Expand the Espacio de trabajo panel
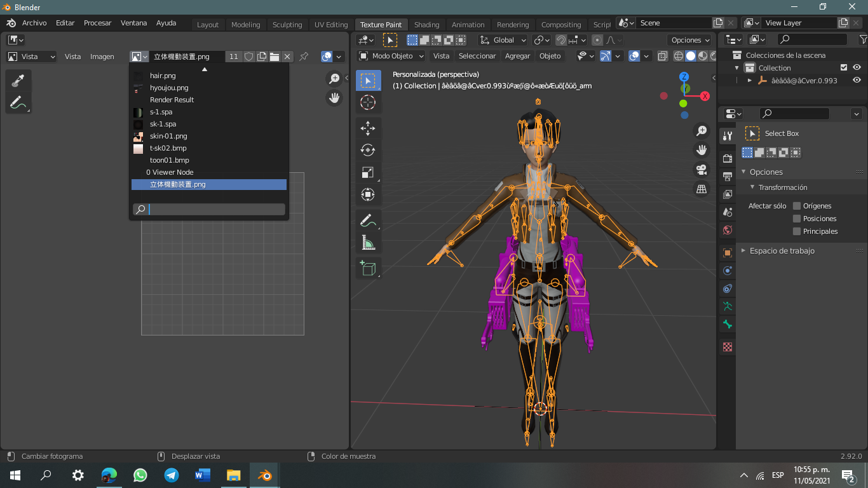The image size is (868, 488). tap(782, 250)
